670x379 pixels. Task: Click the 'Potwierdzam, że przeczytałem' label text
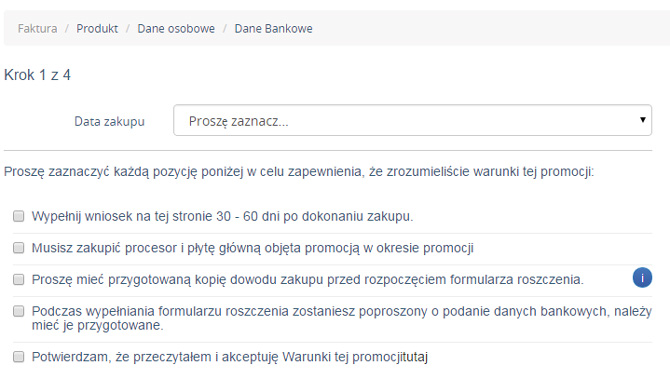[x=230, y=357]
